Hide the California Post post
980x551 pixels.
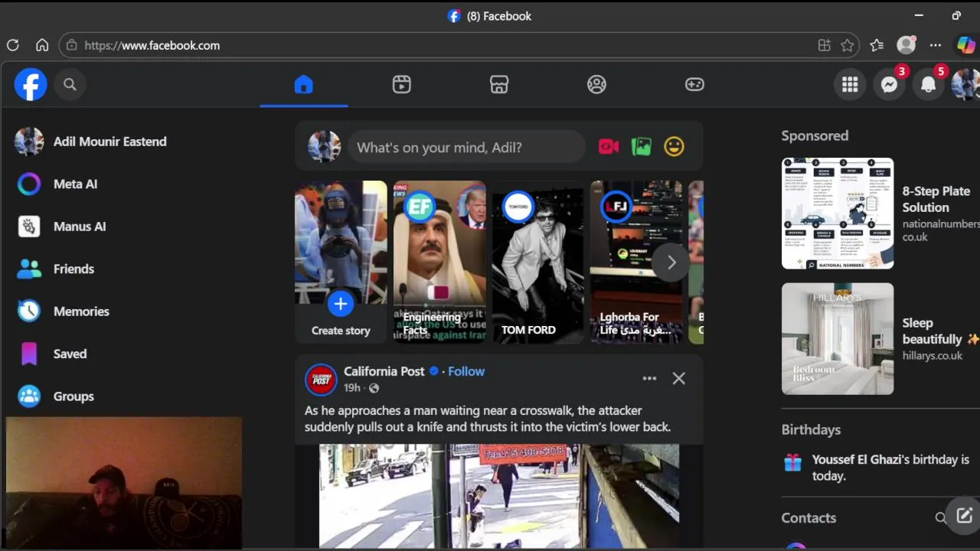(679, 378)
